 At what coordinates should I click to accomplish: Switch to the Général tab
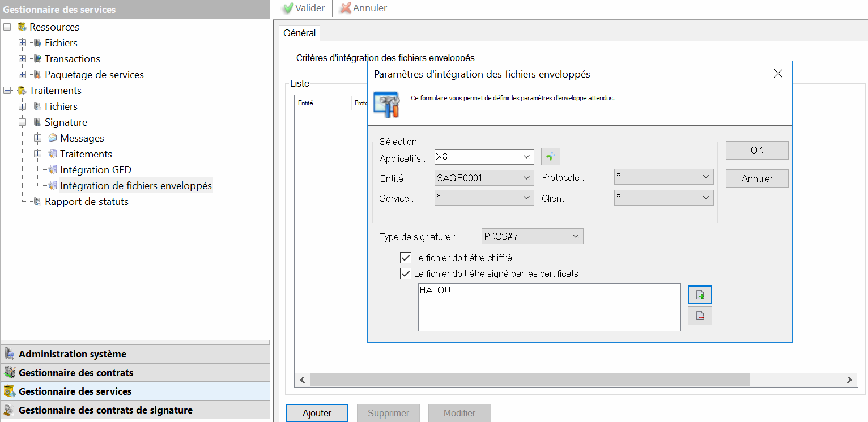[x=300, y=33]
